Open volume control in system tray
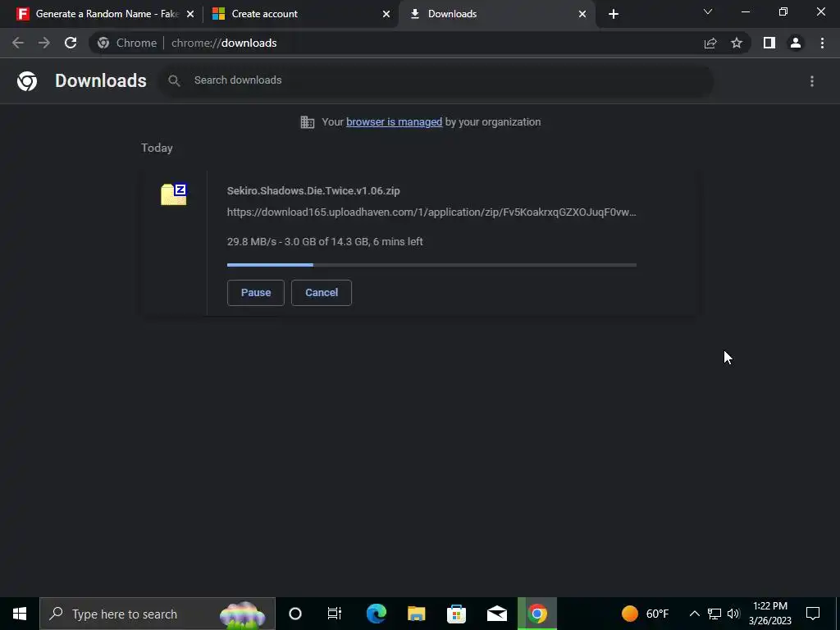Screen dimensions: 840x630 [x=733, y=614]
